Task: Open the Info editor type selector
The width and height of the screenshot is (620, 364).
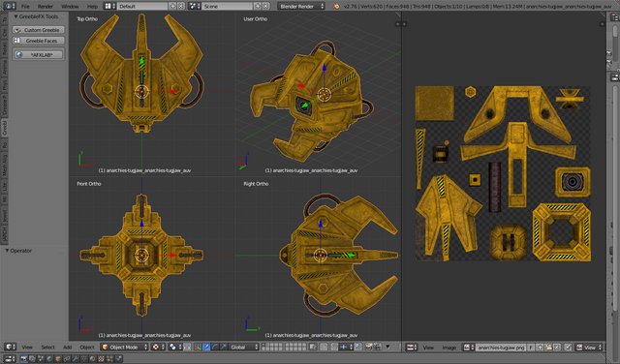Action: pyautogui.click(x=10, y=6)
